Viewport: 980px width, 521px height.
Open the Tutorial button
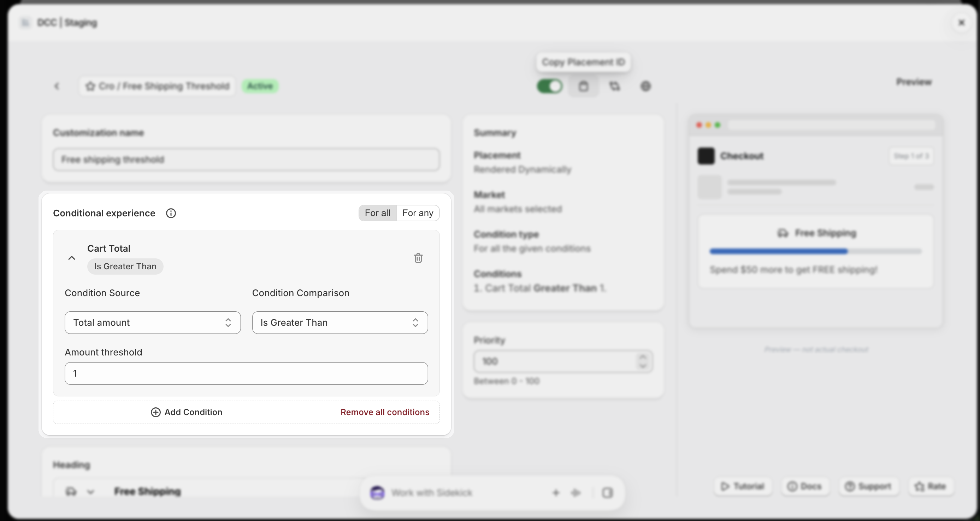[x=742, y=486]
